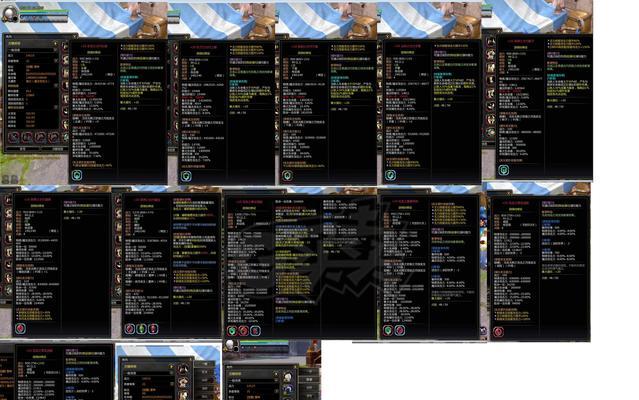
Task: Click the lone pink gem icon in the leftmost middle-row tooltip
Action: coord(20,328)
